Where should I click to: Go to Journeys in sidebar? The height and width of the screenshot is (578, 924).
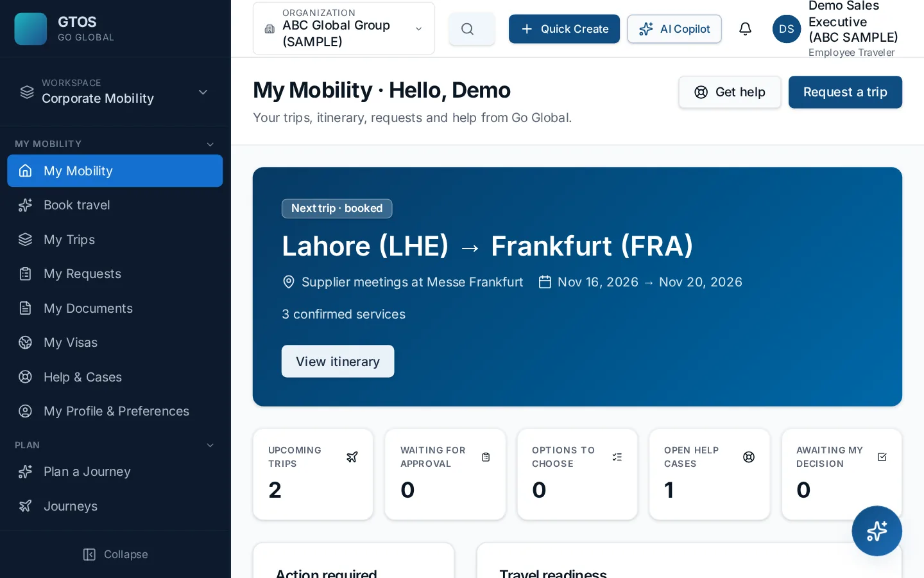115,506
